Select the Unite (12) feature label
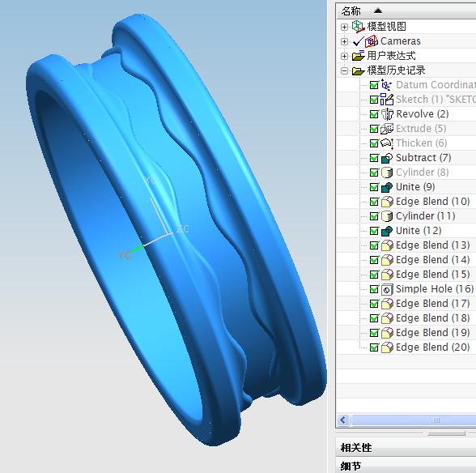The height and width of the screenshot is (473, 476). point(419,231)
